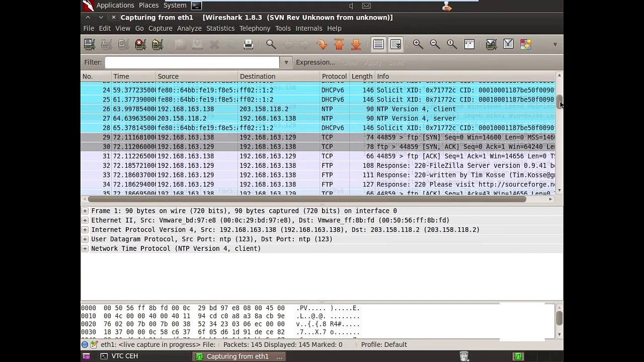Toggle packet list colorization
Viewport: 644px width, 362px height.
click(378, 44)
